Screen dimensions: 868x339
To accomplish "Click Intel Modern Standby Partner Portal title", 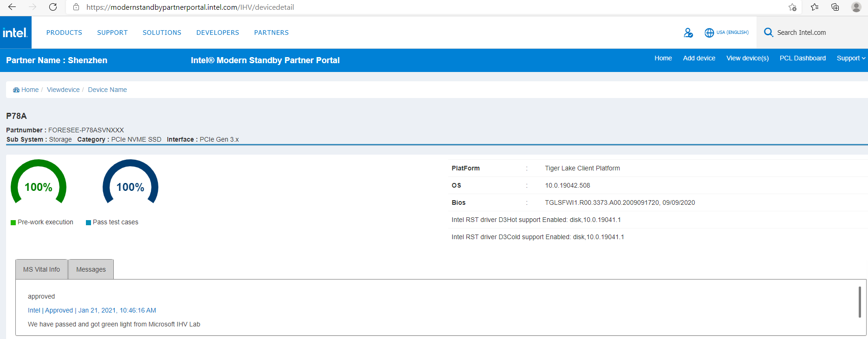I will pyautogui.click(x=265, y=60).
